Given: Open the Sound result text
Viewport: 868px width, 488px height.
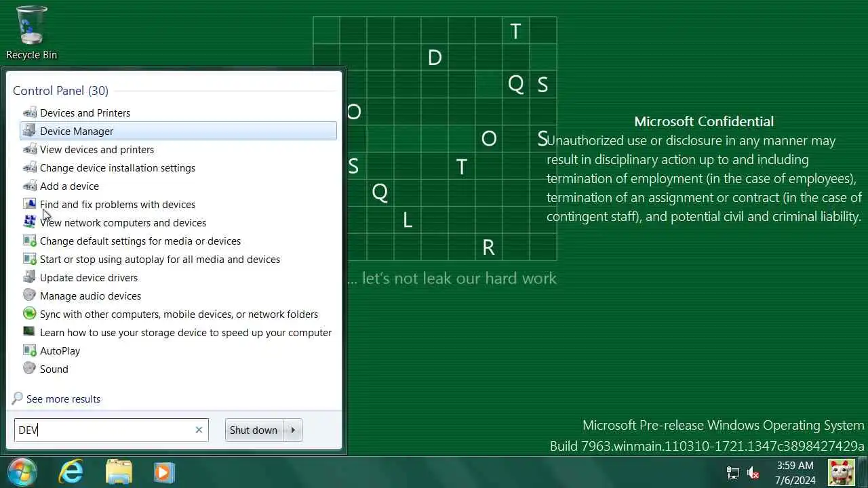Looking at the screenshot, I should point(54,369).
